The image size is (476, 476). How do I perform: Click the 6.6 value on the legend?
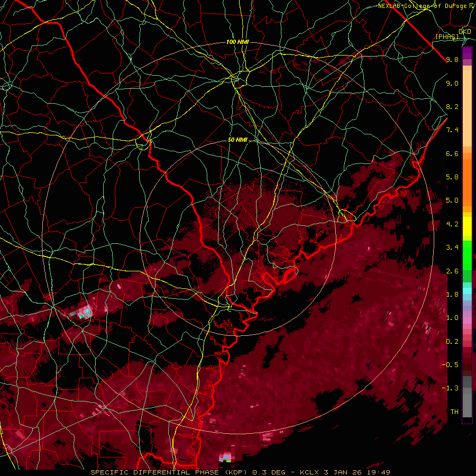coord(452,153)
